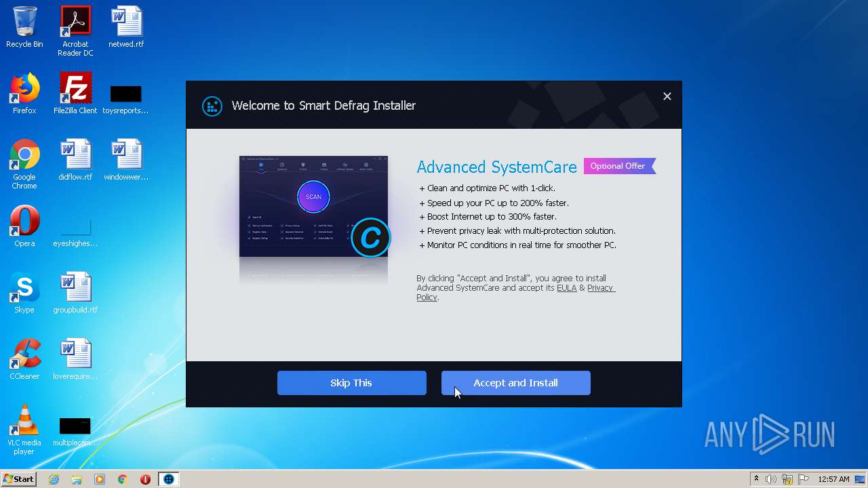Launch Opera from the desktop
Screen dimensions: 868x488
[24, 226]
